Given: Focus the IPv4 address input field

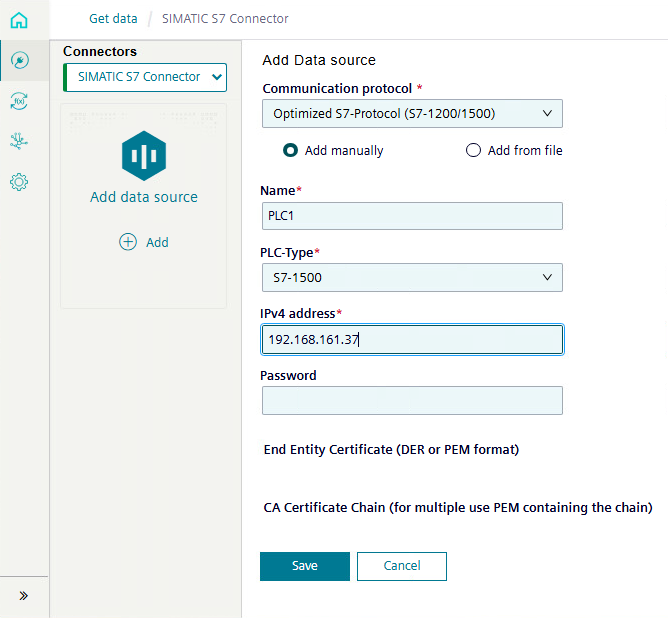Looking at the screenshot, I should click(412, 339).
